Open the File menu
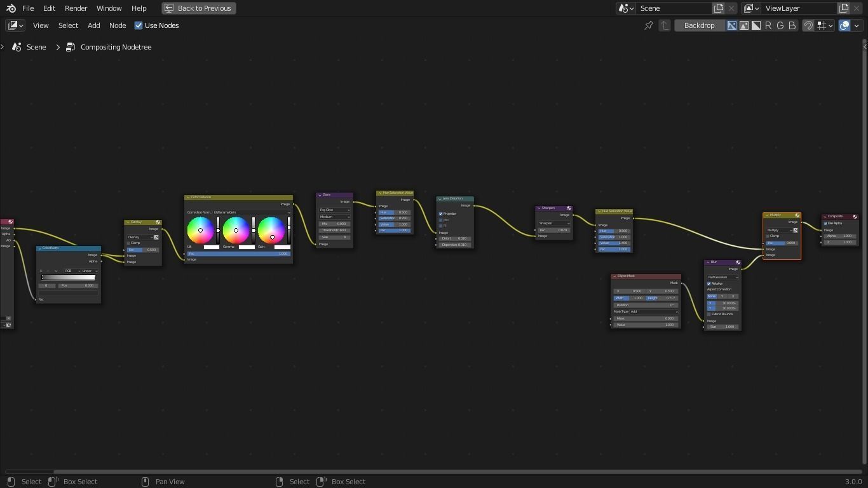Screen dimensions: 868x488 [28, 8]
